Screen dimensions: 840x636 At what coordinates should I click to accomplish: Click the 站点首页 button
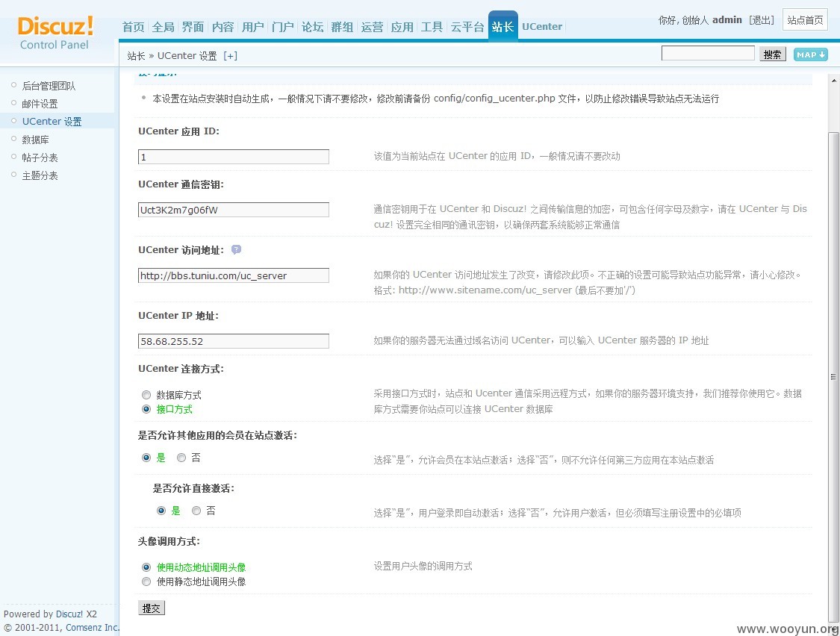point(805,20)
